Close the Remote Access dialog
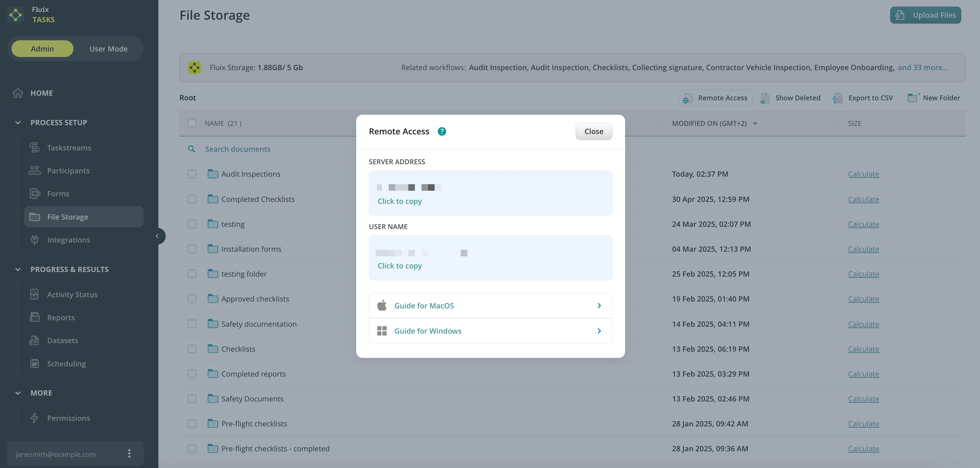The height and width of the screenshot is (468, 980). (x=594, y=131)
